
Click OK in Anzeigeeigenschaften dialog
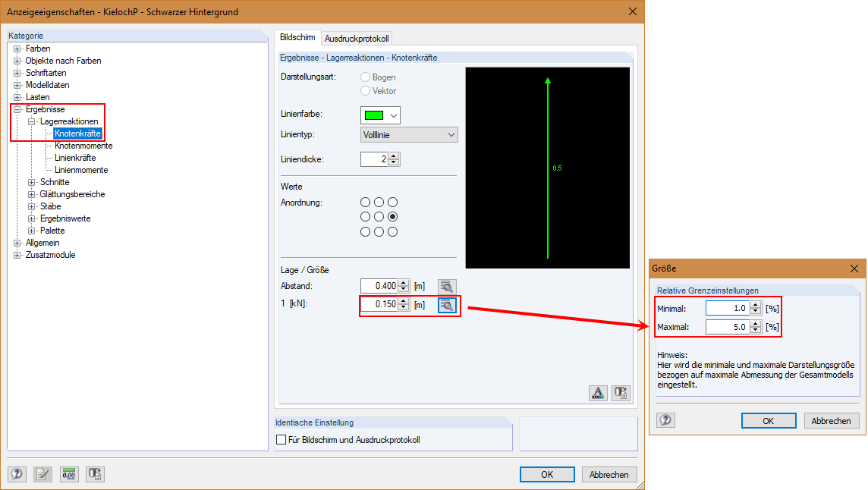(x=547, y=475)
